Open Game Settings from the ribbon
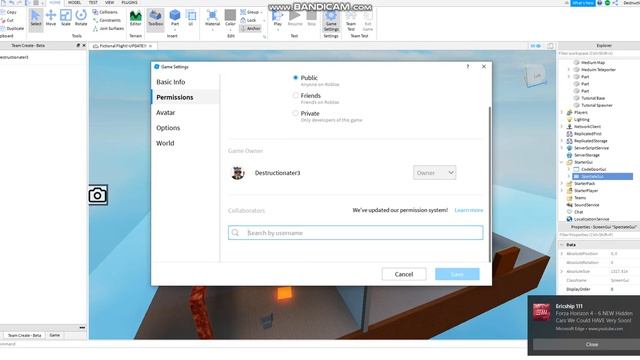This screenshot has height=360, width=640. point(331,20)
